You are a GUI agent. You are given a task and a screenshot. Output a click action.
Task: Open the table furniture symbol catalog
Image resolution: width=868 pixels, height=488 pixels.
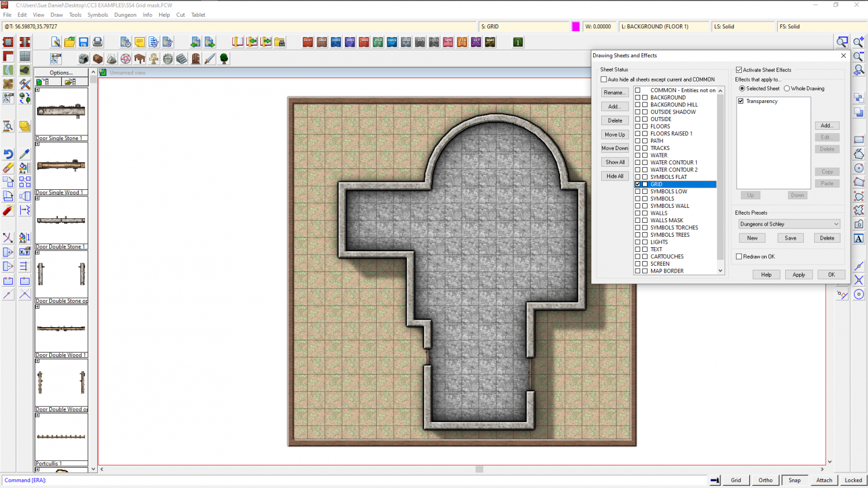139,59
